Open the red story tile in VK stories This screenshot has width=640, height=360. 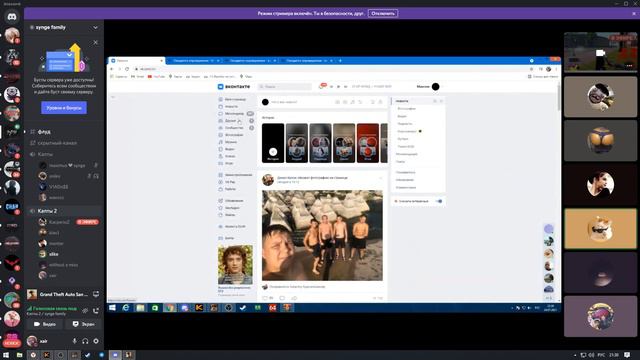pos(367,143)
